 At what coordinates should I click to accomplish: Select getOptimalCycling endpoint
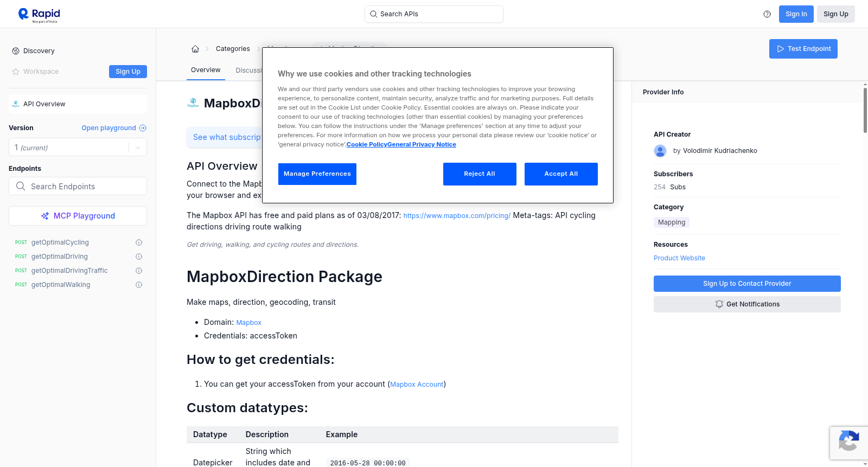click(60, 242)
